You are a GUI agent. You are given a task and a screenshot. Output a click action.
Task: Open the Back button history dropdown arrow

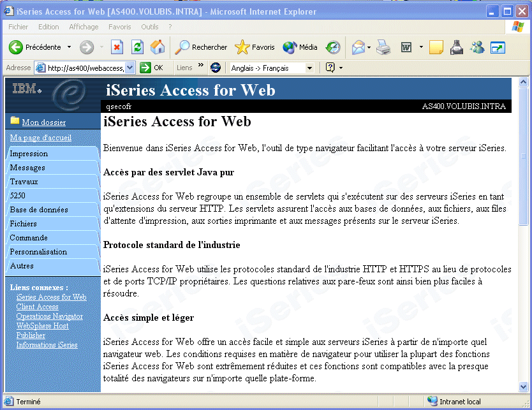pos(70,47)
